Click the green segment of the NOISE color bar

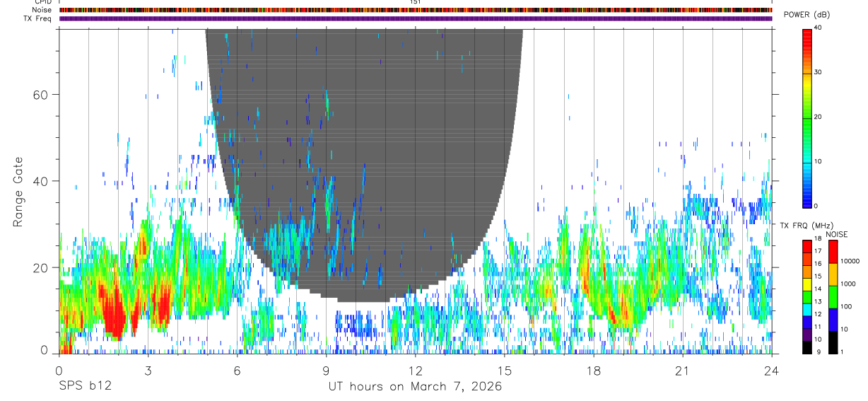[832, 297]
